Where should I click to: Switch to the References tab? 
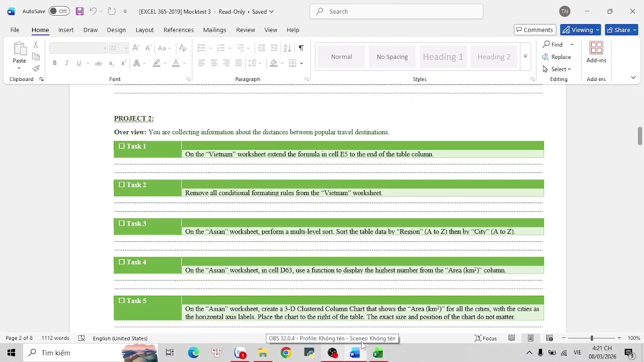tap(179, 30)
